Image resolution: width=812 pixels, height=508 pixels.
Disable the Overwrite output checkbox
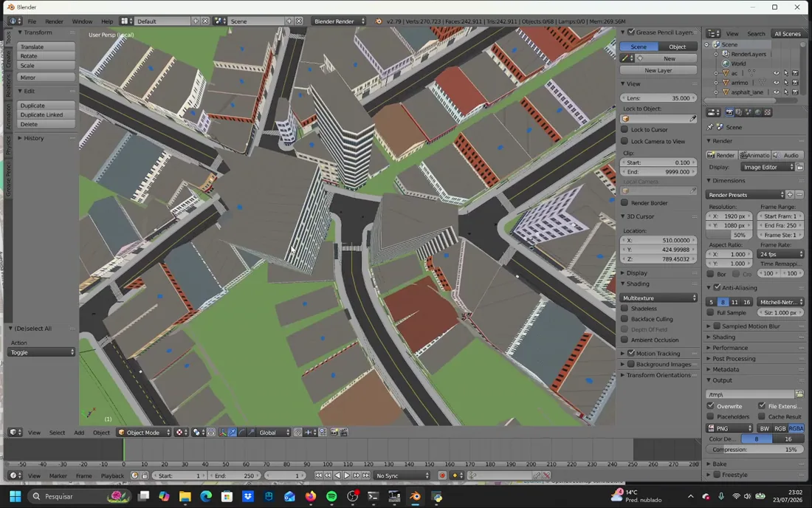[710, 406]
